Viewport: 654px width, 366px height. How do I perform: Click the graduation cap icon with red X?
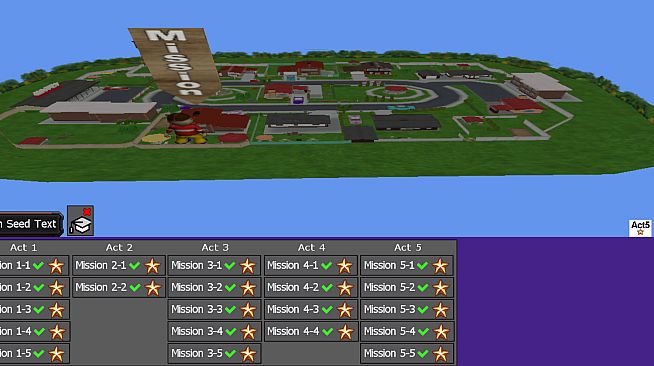pos(80,221)
